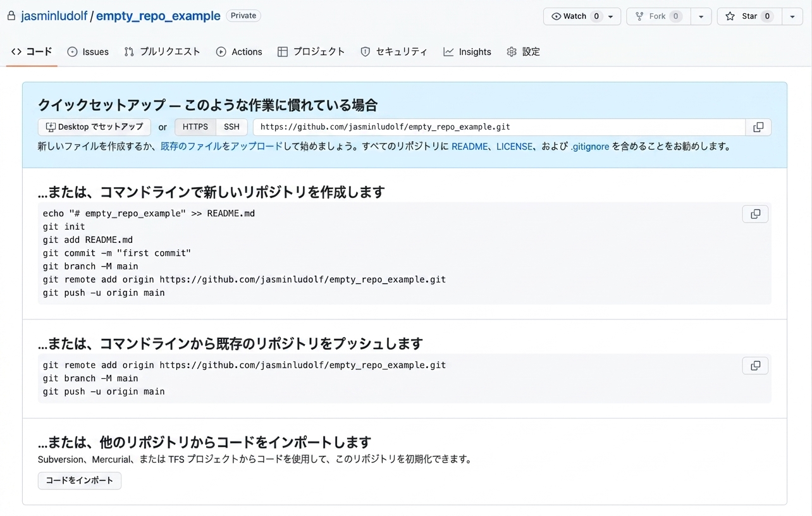Click the private repository lock icon

(x=11, y=16)
